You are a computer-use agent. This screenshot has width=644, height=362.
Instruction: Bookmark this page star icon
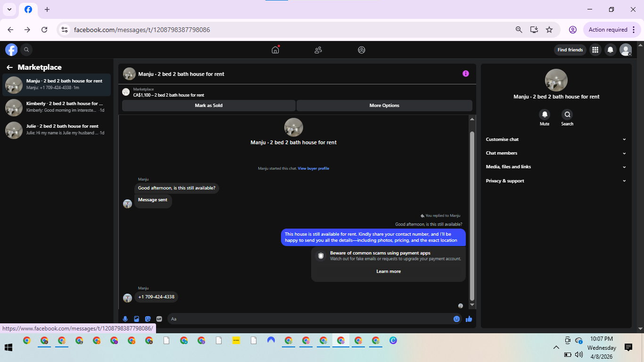(x=549, y=30)
